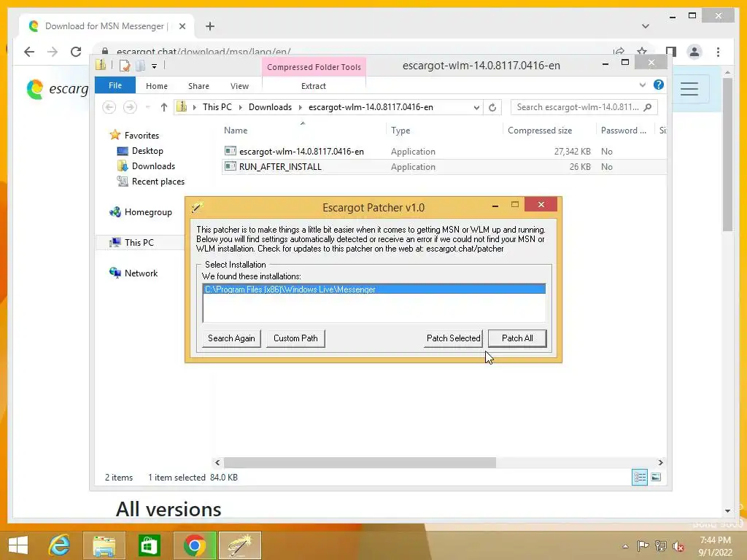
Task: Refresh the Explorer folder view
Action: click(492, 108)
